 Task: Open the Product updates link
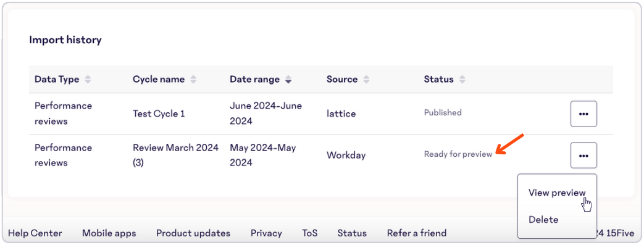[x=193, y=233]
